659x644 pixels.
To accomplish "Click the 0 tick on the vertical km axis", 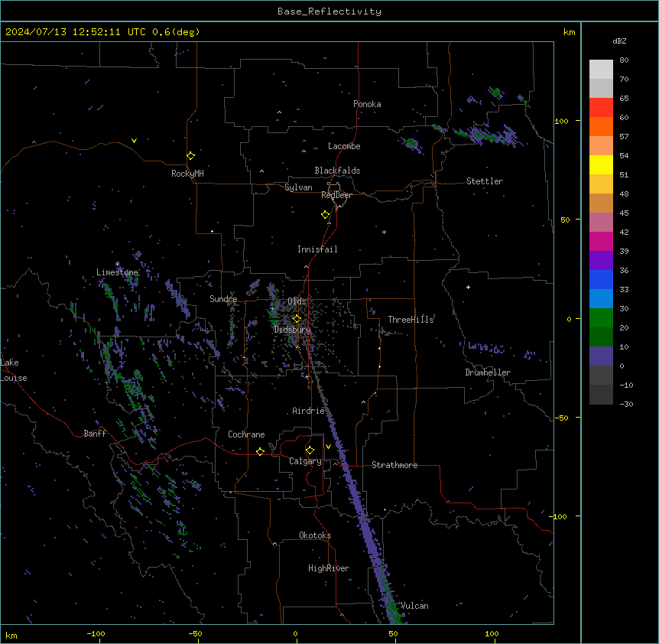I will (569, 320).
